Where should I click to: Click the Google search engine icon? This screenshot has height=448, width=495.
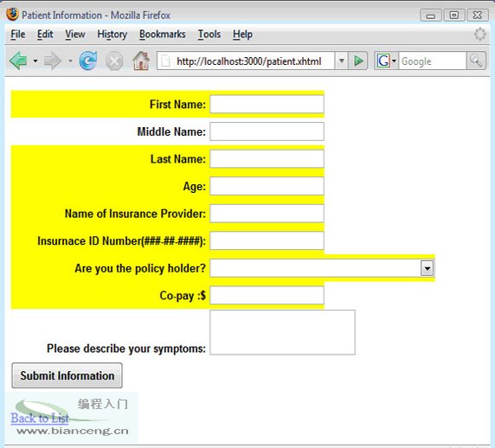pyautogui.click(x=383, y=61)
